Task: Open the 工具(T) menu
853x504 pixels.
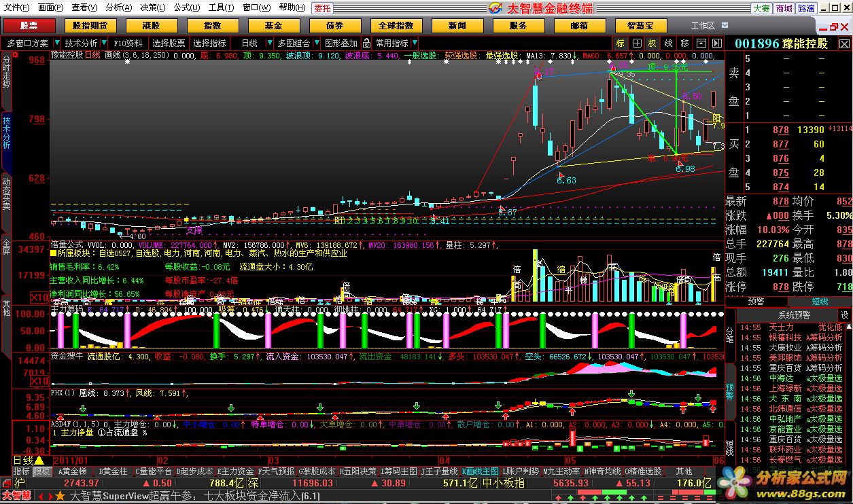Action: 221,8
